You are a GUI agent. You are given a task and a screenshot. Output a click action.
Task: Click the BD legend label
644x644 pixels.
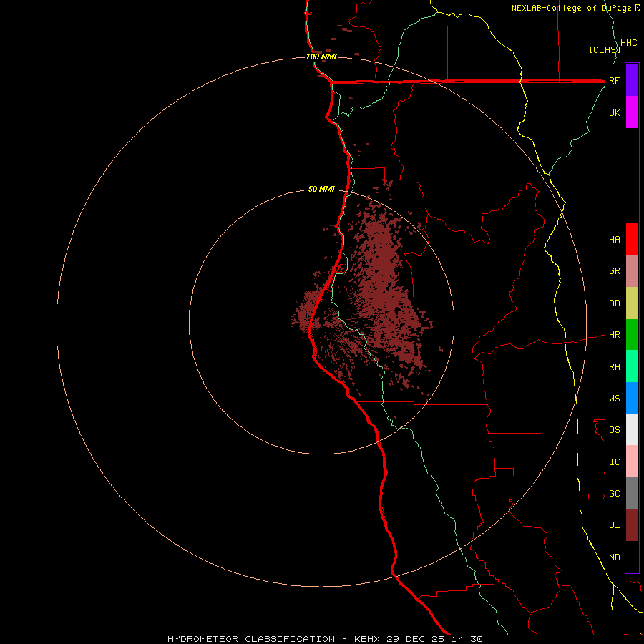pos(615,303)
